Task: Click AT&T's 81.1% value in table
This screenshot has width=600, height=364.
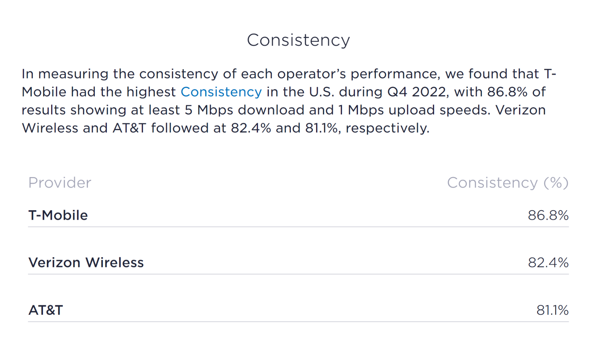Action: coord(552,310)
